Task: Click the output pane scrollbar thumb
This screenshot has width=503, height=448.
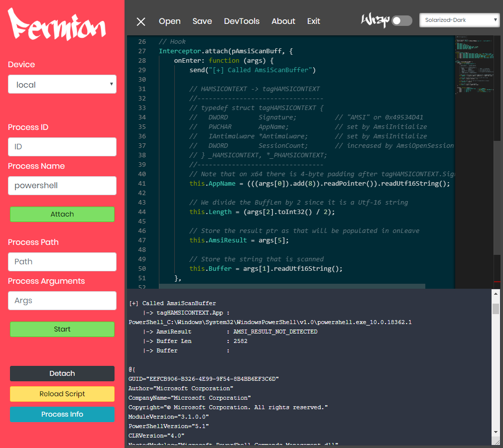Action: [496, 309]
